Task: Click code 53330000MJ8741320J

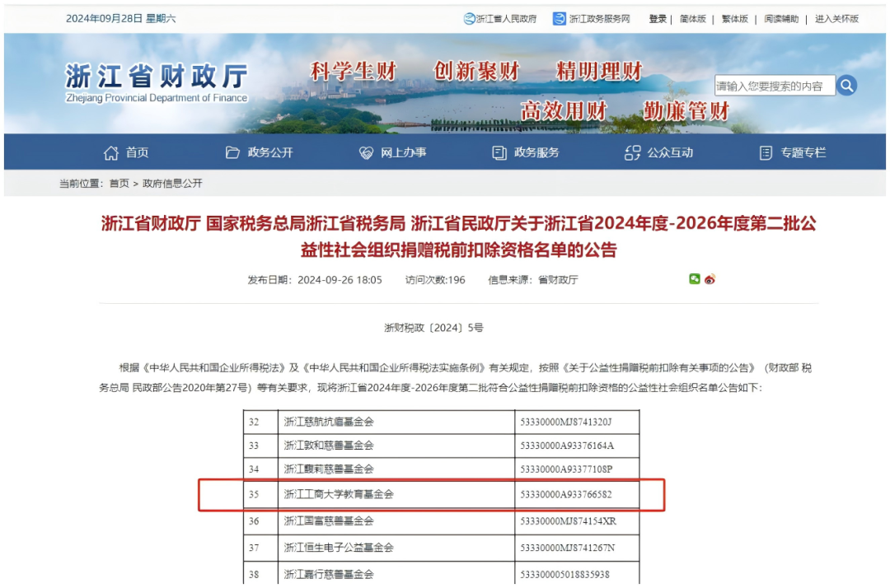Action: 566,422
